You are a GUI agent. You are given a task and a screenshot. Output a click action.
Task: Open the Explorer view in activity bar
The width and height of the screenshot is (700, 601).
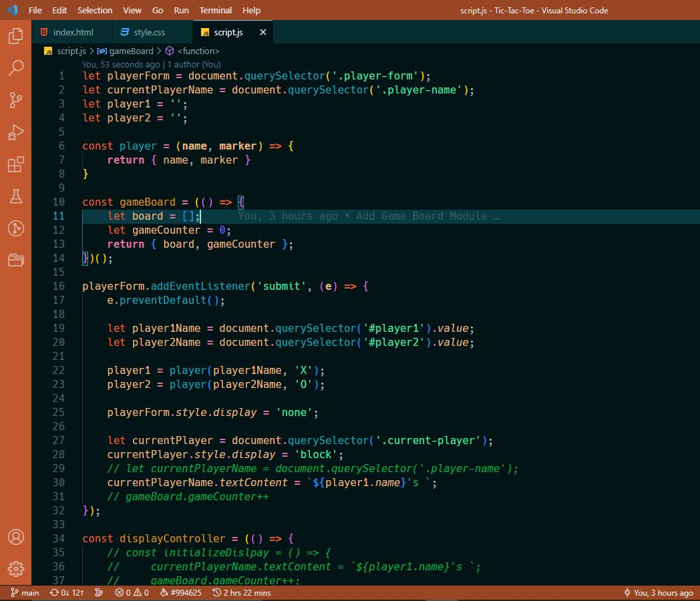15,35
